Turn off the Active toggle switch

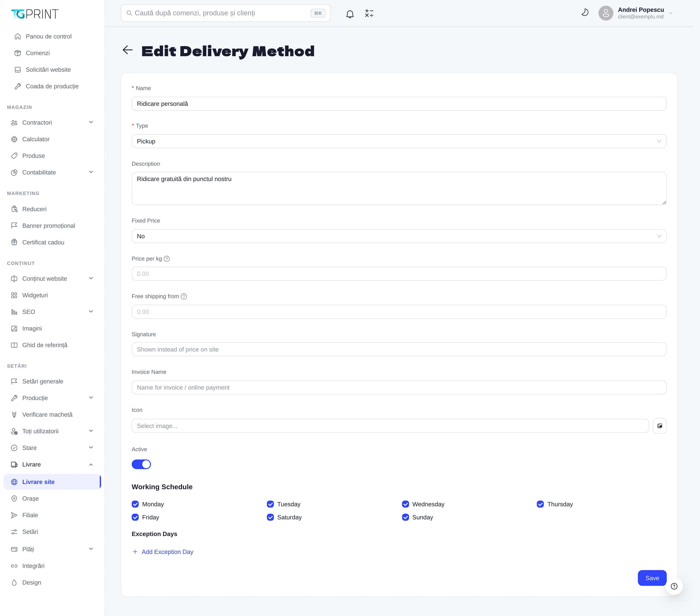(x=141, y=464)
